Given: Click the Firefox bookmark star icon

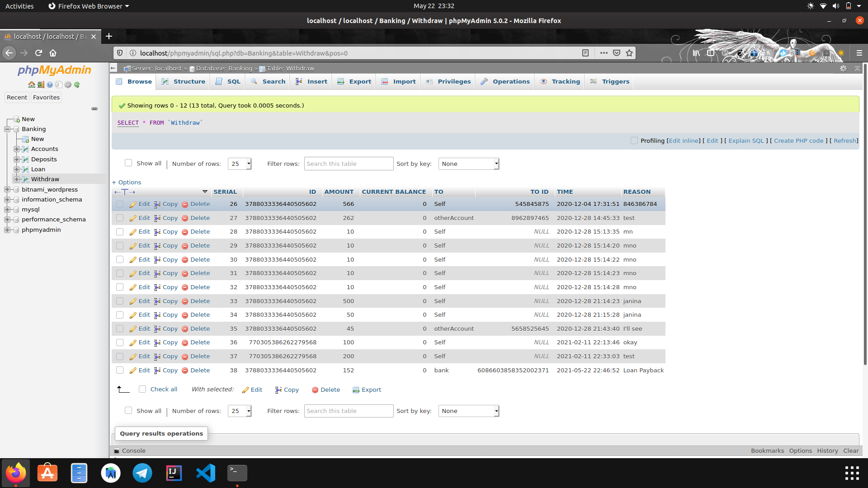Looking at the screenshot, I should coord(629,53).
